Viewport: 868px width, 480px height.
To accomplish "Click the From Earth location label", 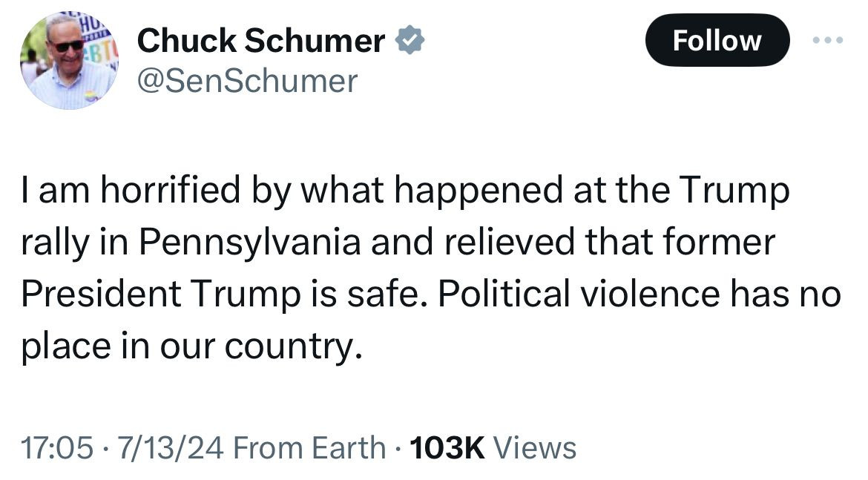I will click(313, 448).
